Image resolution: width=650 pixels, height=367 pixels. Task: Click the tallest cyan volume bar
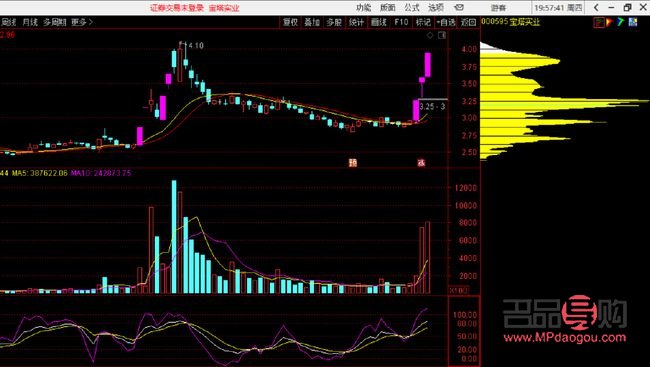coord(174,237)
